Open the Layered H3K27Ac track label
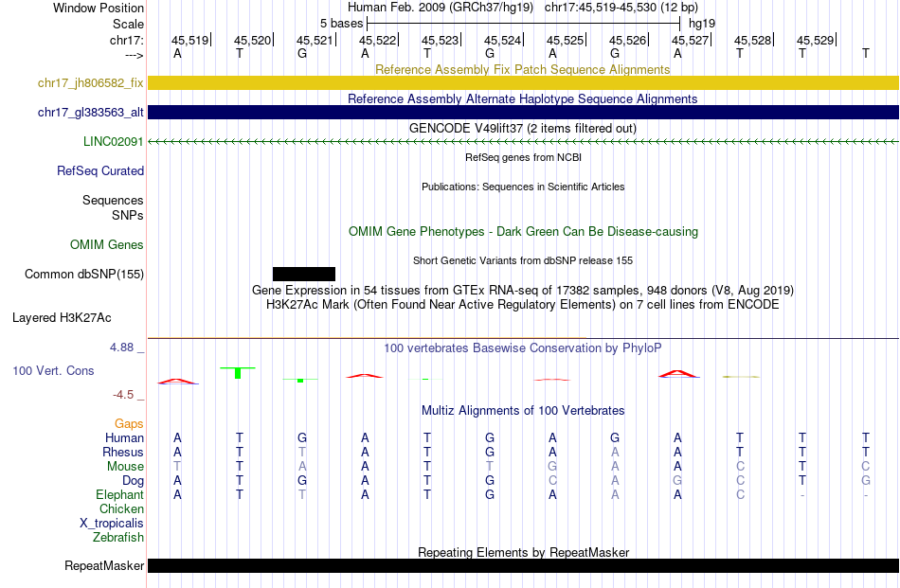900x588 pixels. [62, 317]
